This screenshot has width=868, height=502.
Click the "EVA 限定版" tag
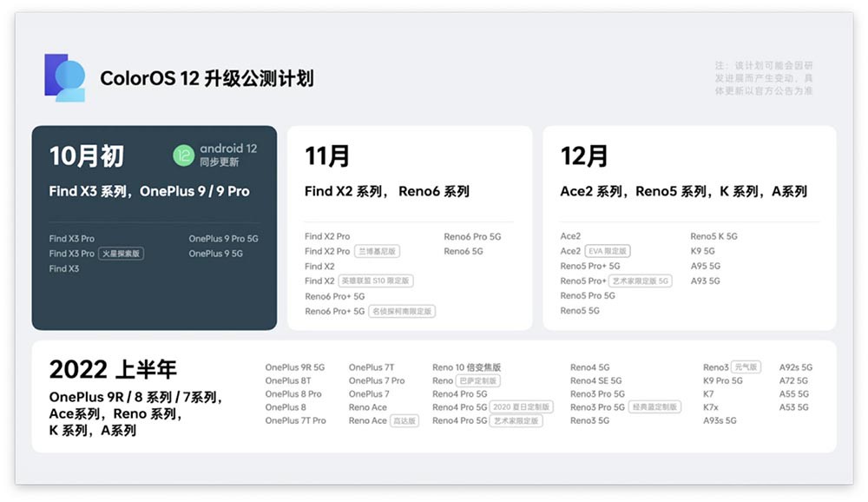tap(608, 251)
